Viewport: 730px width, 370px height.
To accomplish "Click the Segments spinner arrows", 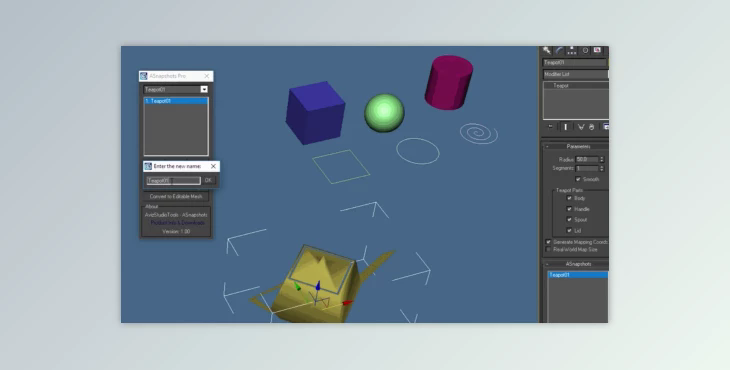I will pyautogui.click(x=602, y=168).
